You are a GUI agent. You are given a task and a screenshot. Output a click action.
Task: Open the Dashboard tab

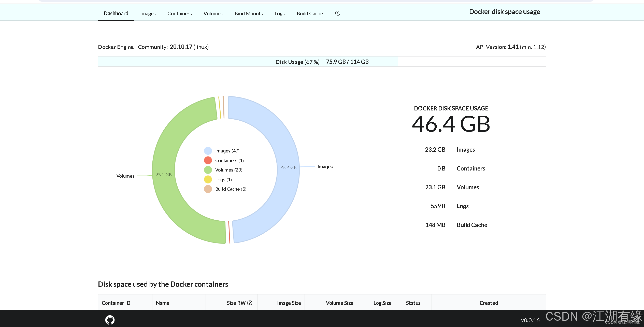tap(116, 13)
